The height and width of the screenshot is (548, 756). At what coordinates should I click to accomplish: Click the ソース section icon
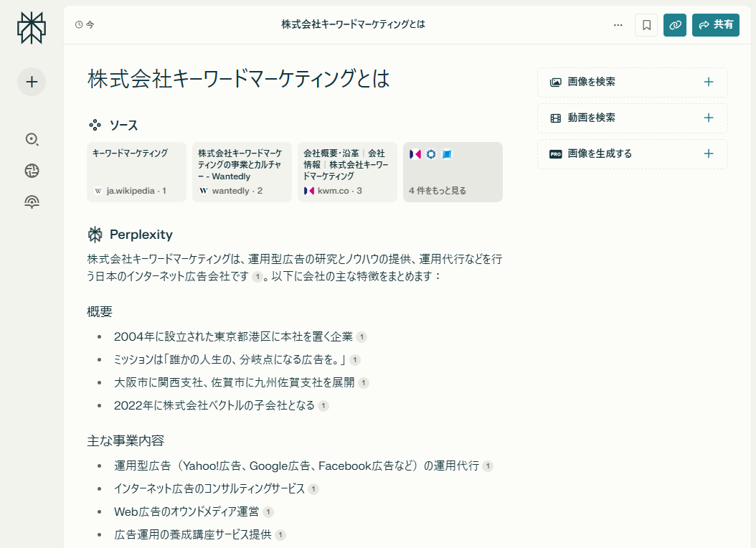click(x=95, y=126)
